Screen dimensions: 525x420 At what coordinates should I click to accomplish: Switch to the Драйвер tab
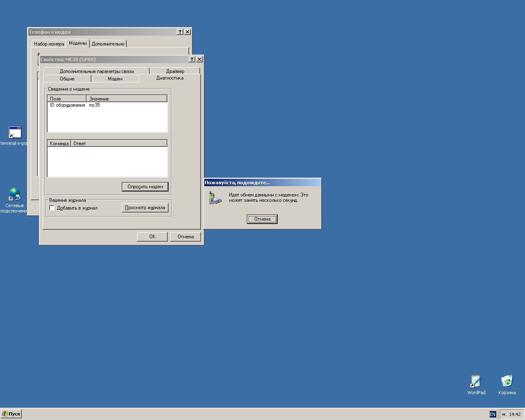point(175,71)
